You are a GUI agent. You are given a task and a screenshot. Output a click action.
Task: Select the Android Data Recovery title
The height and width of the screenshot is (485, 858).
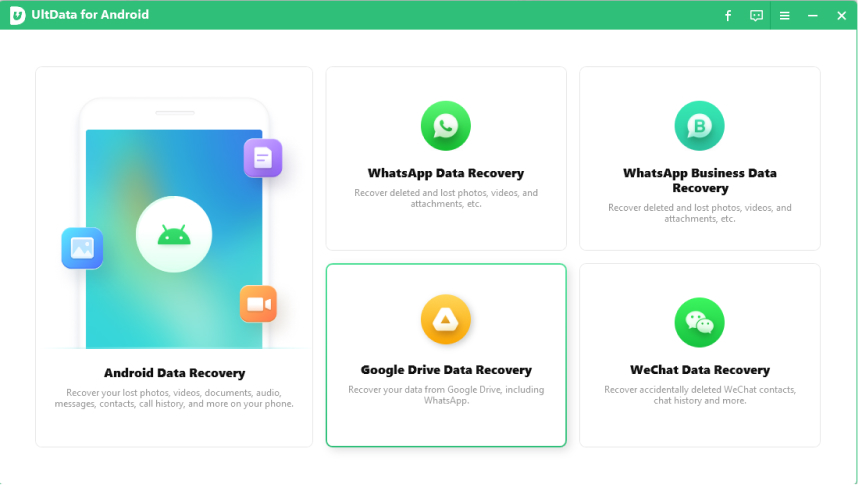tap(174, 373)
